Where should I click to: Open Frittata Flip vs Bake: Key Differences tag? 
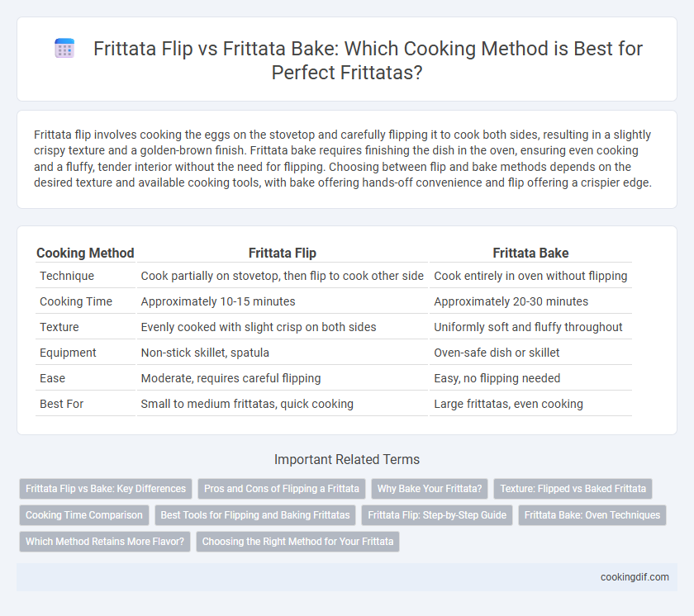106,489
